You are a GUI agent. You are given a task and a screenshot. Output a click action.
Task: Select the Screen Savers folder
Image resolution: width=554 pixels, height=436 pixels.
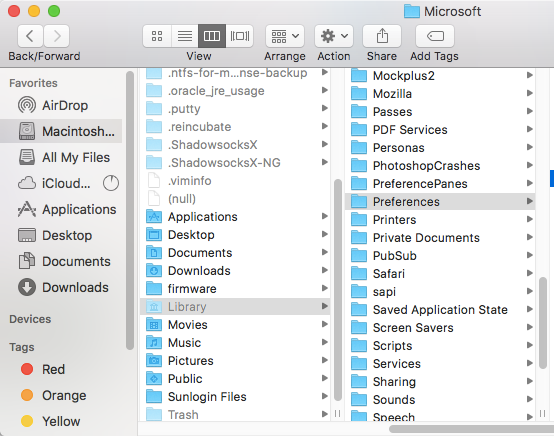[x=440, y=328]
